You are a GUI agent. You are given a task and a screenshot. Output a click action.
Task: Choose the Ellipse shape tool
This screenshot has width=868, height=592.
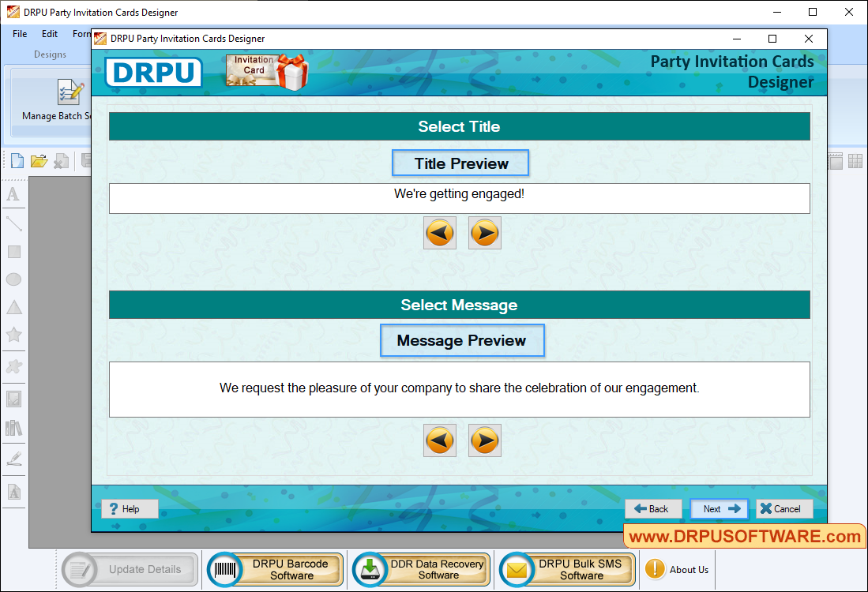pos(13,279)
